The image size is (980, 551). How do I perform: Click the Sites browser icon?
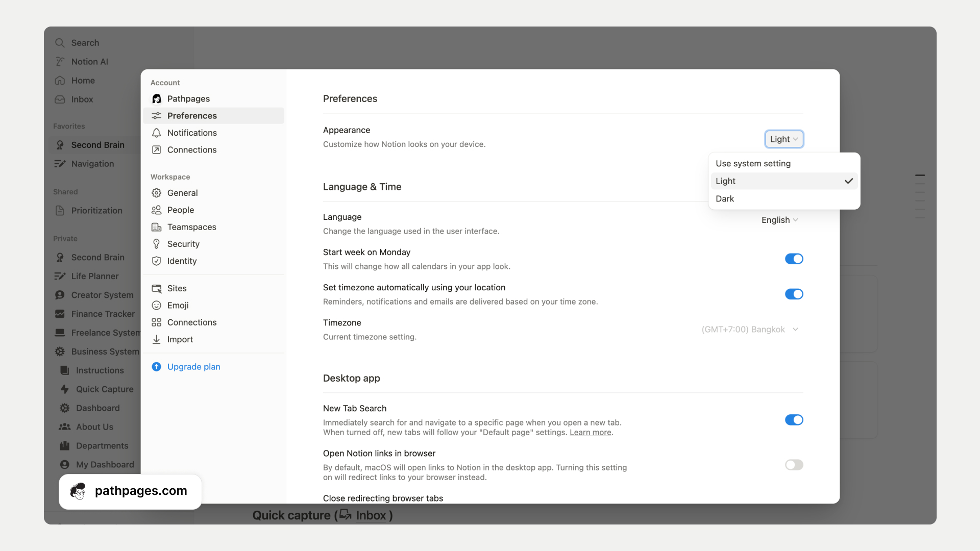(157, 289)
